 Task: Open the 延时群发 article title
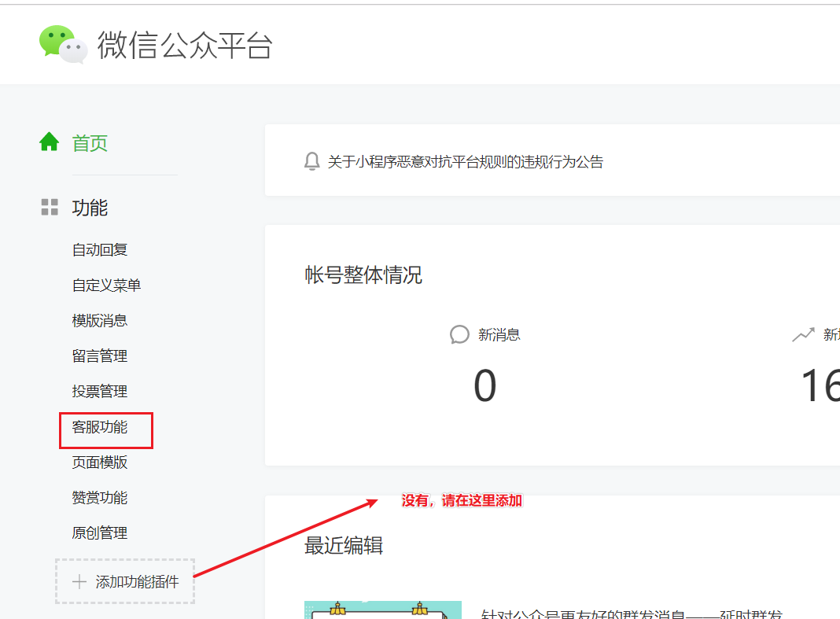pyautogui.click(x=632, y=613)
